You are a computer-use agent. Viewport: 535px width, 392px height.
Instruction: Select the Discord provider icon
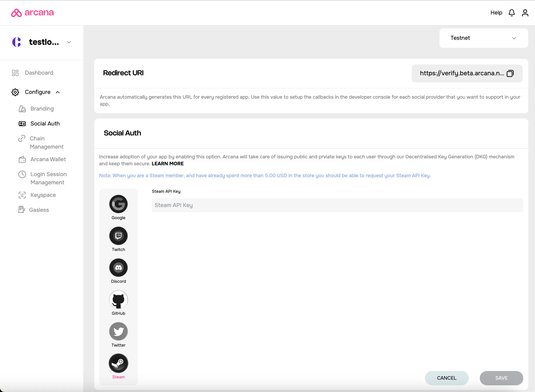pyautogui.click(x=118, y=268)
